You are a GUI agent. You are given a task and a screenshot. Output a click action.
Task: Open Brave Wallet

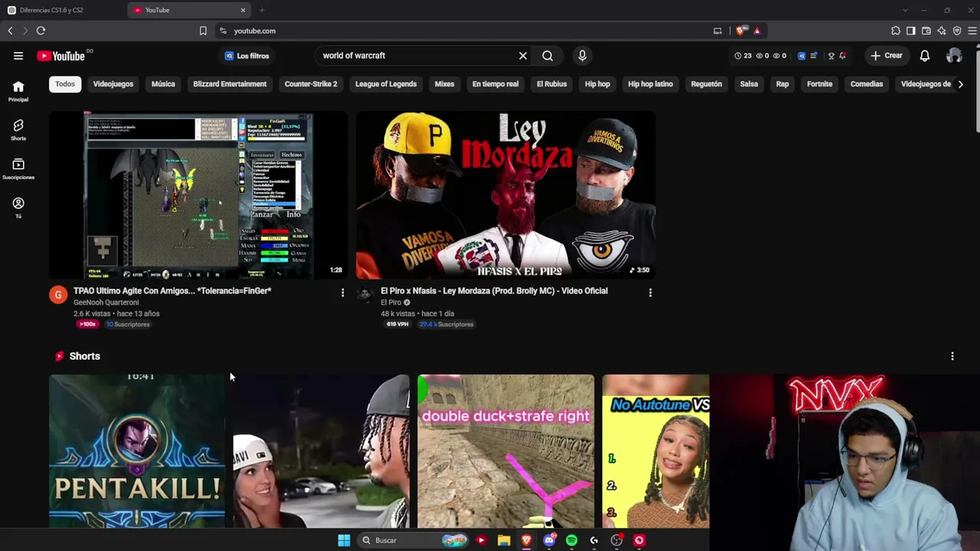click(926, 31)
